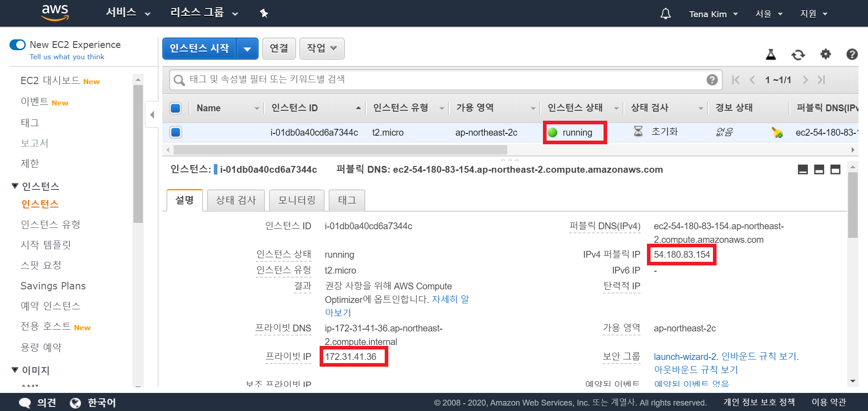The height and width of the screenshot is (411, 868).
Task: Switch to the 태그 detail tab
Action: [x=347, y=200]
